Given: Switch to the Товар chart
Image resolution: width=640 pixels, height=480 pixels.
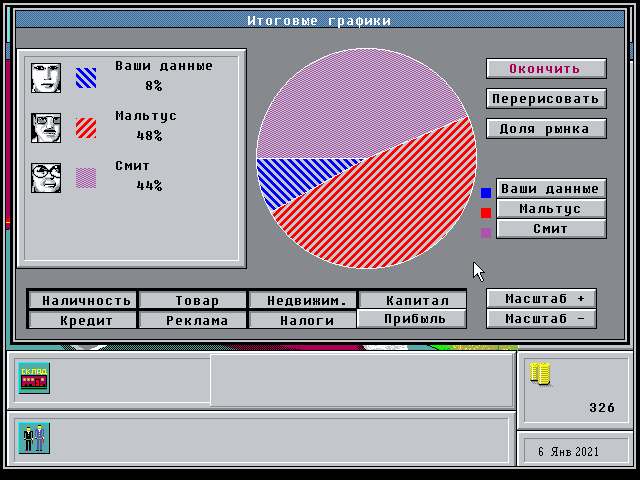Looking at the screenshot, I should click(193, 300).
